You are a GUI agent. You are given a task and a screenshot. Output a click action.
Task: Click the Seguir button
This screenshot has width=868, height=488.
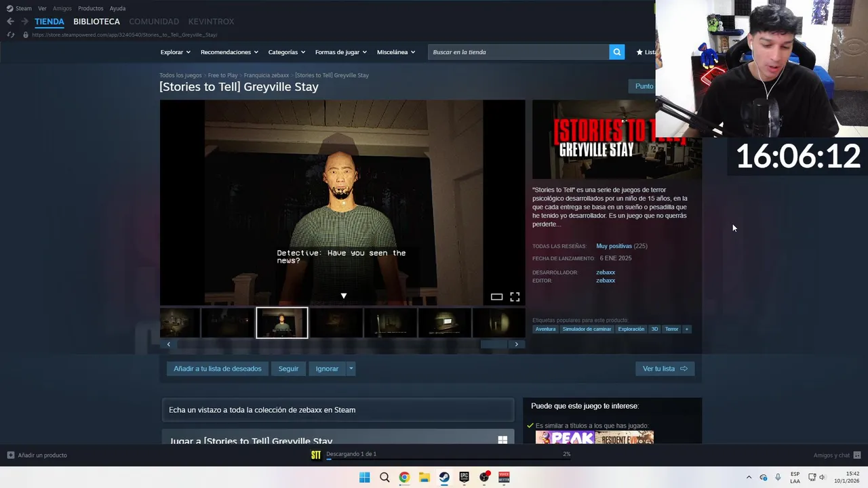coord(288,369)
